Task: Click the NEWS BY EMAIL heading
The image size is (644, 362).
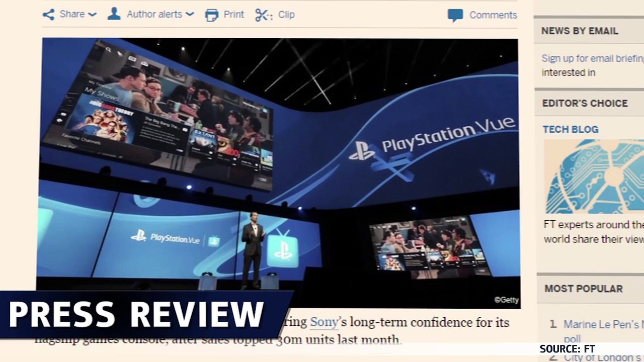Action: 580,31
